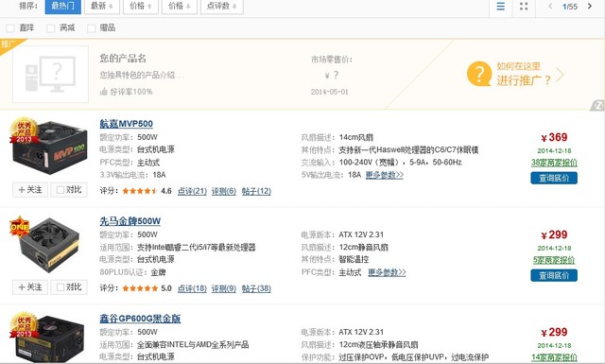This screenshot has width=605, height=364.
Task: Sort by 点评数
Action: click(x=222, y=7)
